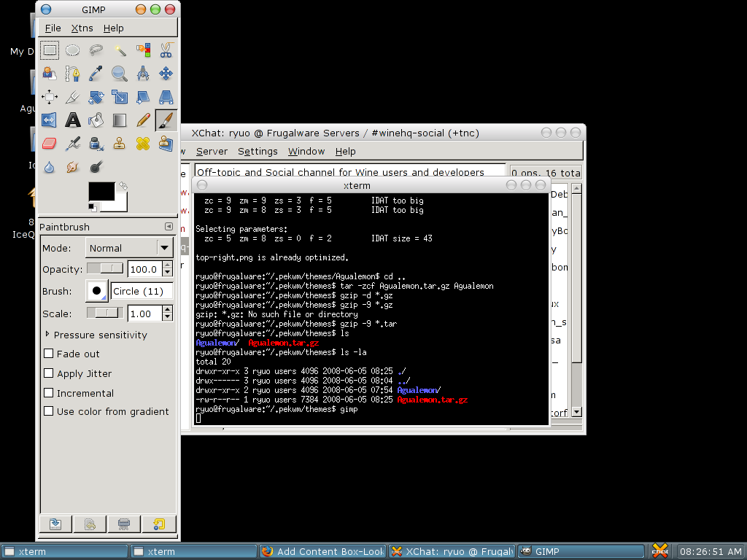Enable the Fade out checkbox
This screenshot has width=747, height=560.
point(49,354)
